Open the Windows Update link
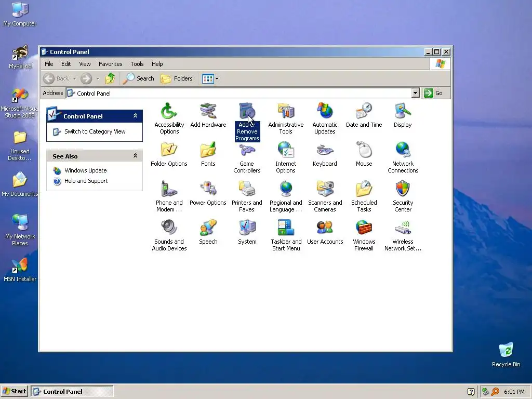 tap(86, 170)
